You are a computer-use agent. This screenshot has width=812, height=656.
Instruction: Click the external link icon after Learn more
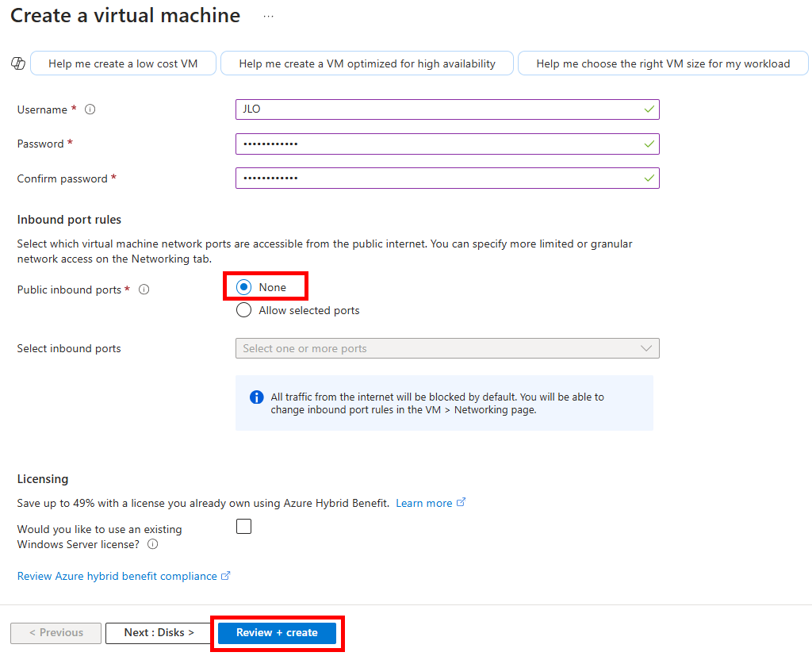(x=461, y=502)
